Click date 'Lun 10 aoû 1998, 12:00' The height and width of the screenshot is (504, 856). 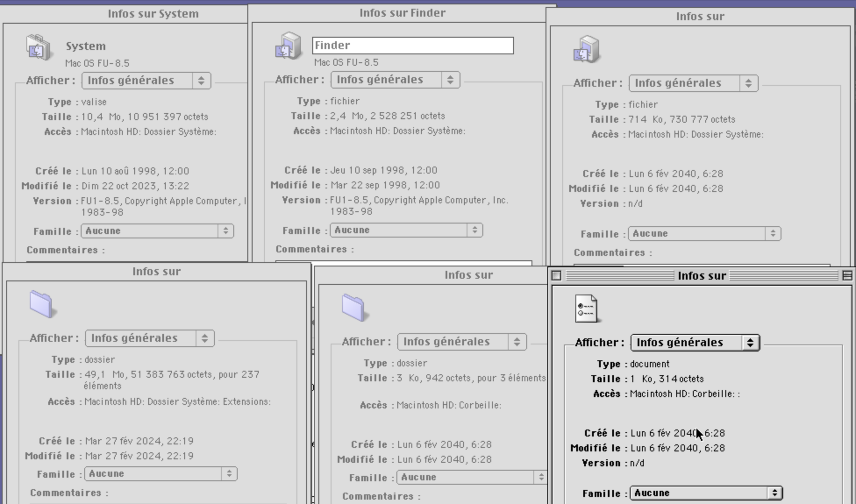point(136,171)
